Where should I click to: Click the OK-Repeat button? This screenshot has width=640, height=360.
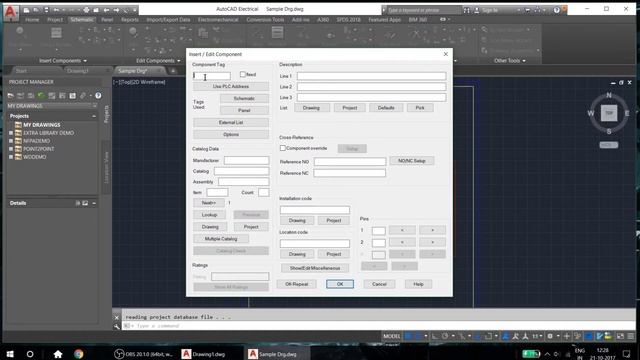click(x=297, y=284)
